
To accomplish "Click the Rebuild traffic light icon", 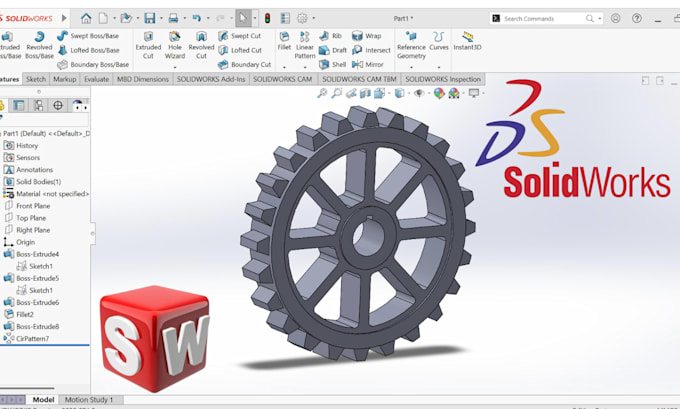I will [x=268, y=18].
